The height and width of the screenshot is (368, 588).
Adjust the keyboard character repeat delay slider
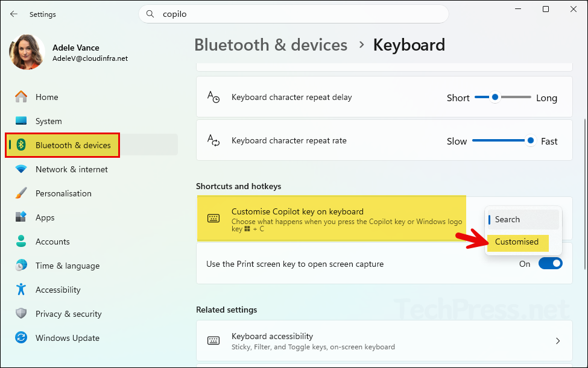point(496,97)
